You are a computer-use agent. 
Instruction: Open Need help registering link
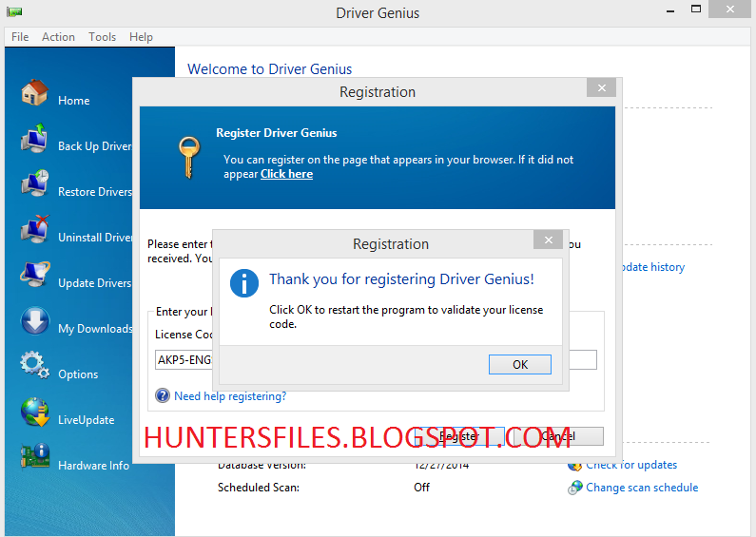230,396
